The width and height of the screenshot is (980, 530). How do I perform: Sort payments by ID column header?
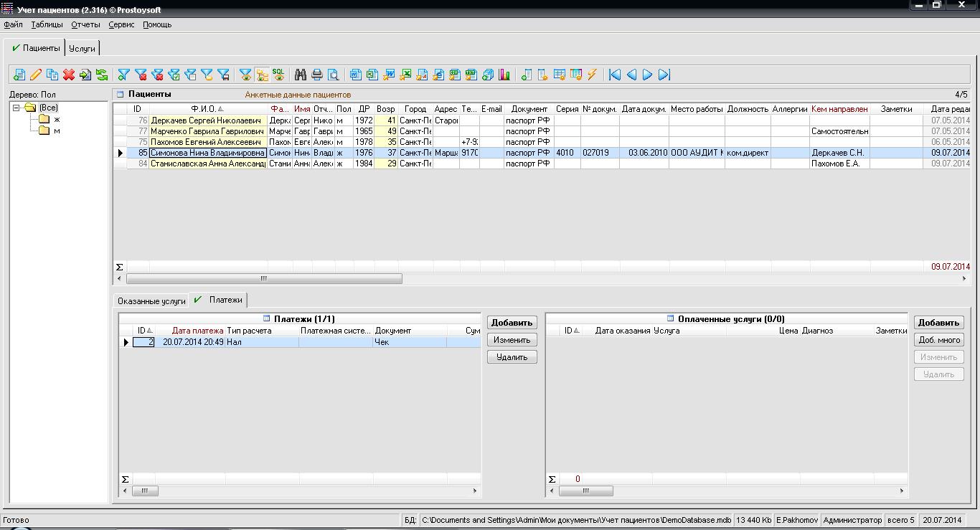pyautogui.click(x=143, y=331)
